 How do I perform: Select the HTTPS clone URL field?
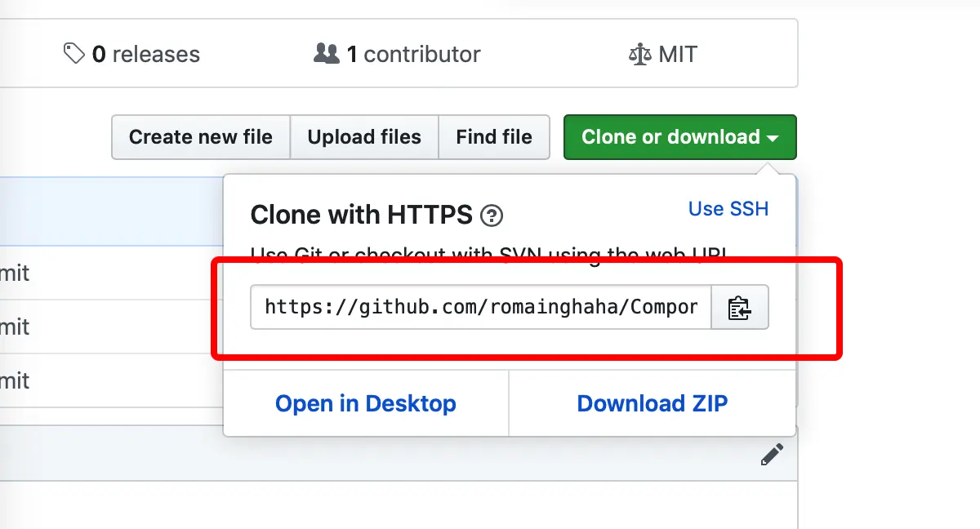pyautogui.click(x=480, y=307)
